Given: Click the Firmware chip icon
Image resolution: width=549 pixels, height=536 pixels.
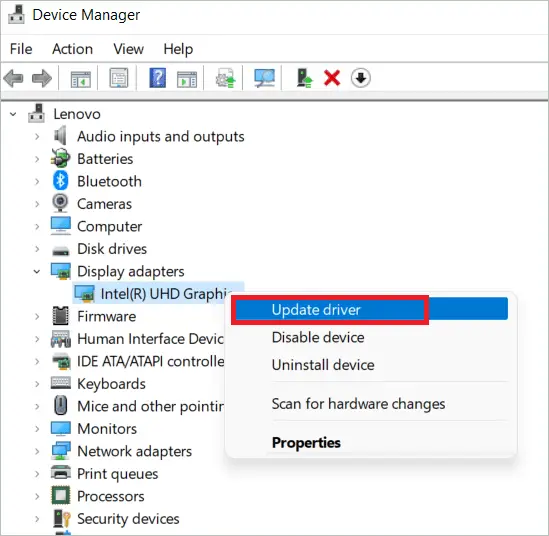Looking at the screenshot, I should pyautogui.click(x=61, y=316).
